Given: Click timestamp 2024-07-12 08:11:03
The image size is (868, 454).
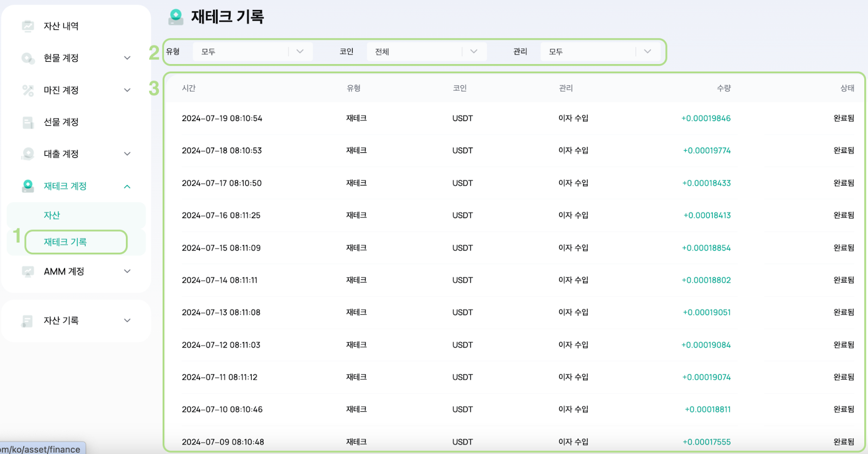Looking at the screenshot, I should point(221,345).
